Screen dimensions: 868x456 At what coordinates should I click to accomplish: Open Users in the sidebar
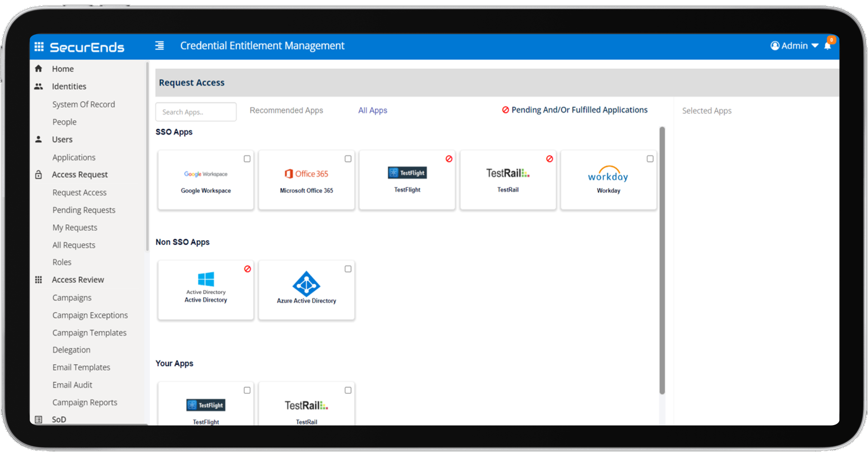pyautogui.click(x=62, y=140)
